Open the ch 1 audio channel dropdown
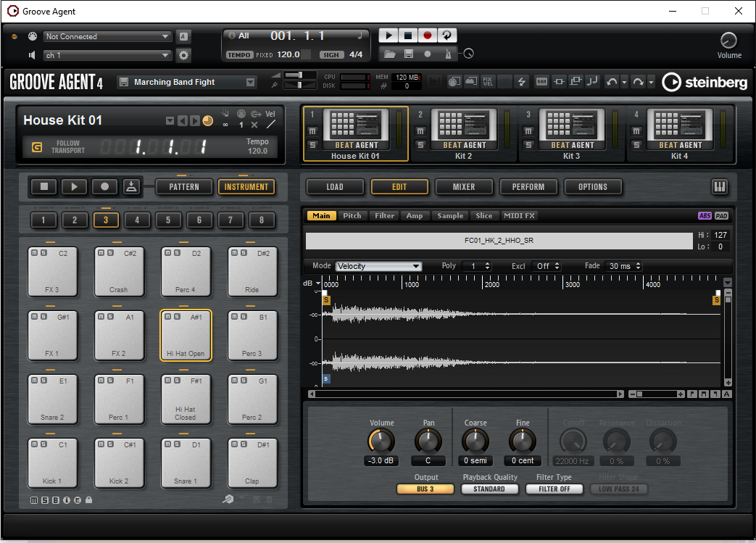The height and width of the screenshot is (543, 756). point(107,55)
